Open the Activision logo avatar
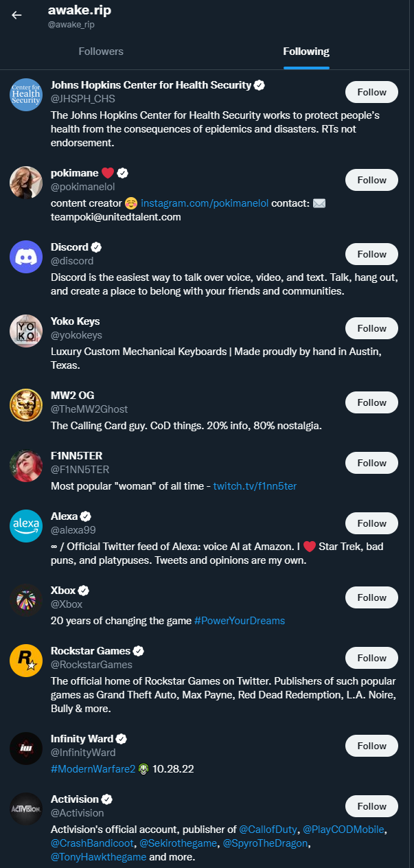 tap(26, 809)
